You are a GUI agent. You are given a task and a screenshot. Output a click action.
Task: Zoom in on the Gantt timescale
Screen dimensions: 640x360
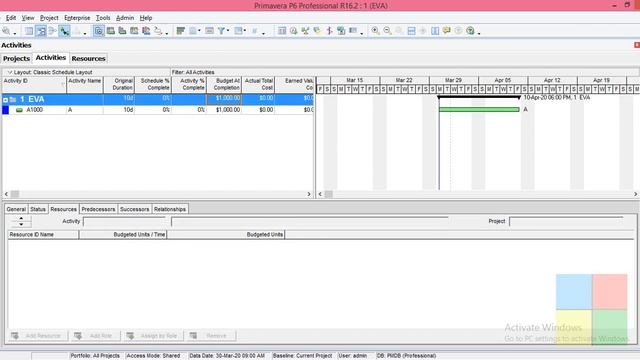(x=375, y=31)
